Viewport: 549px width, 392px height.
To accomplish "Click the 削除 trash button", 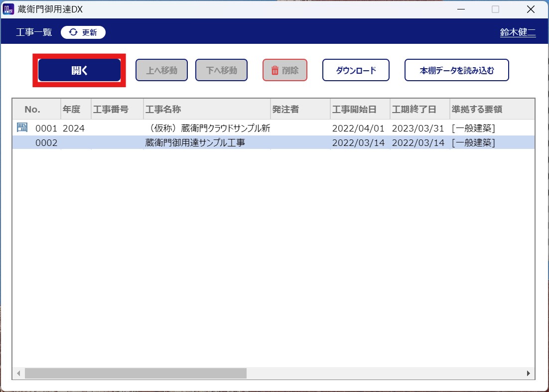I will click(x=285, y=70).
